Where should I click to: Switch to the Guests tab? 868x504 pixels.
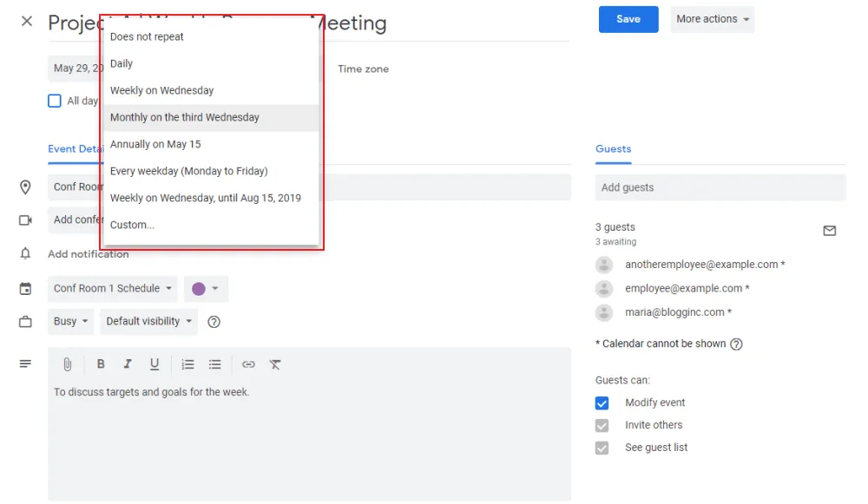(614, 149)
